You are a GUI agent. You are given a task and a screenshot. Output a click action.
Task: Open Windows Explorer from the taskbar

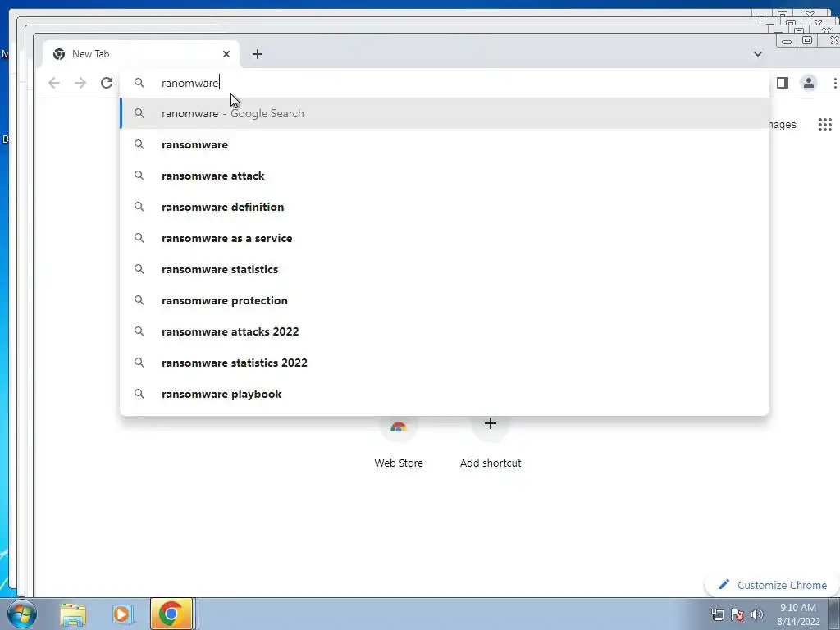click(x=73, y=614)
